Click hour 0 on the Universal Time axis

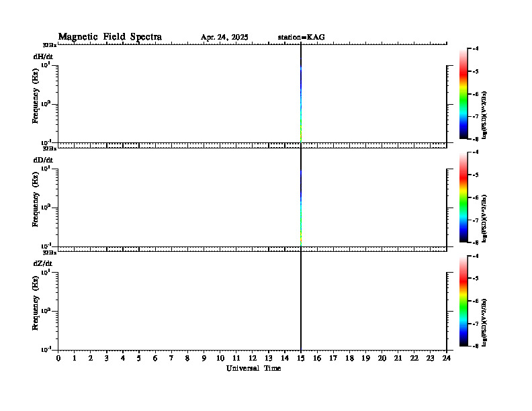(58, 358)
